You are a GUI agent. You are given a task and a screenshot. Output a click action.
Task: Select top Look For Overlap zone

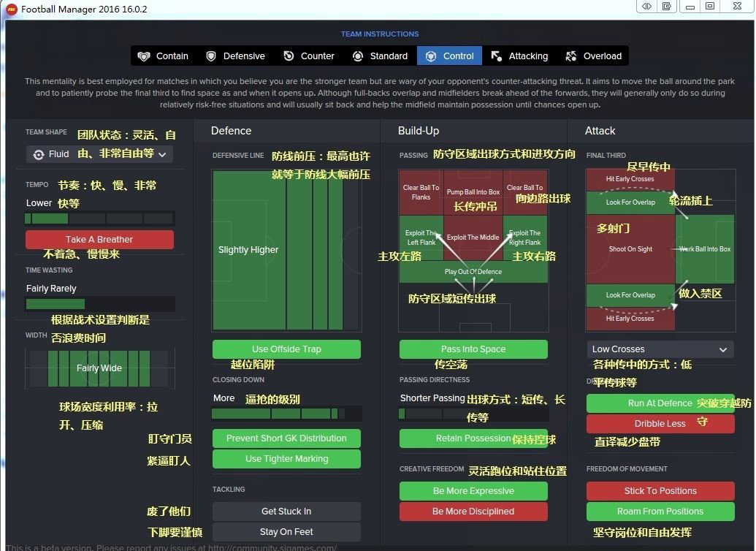click(630, 202)
